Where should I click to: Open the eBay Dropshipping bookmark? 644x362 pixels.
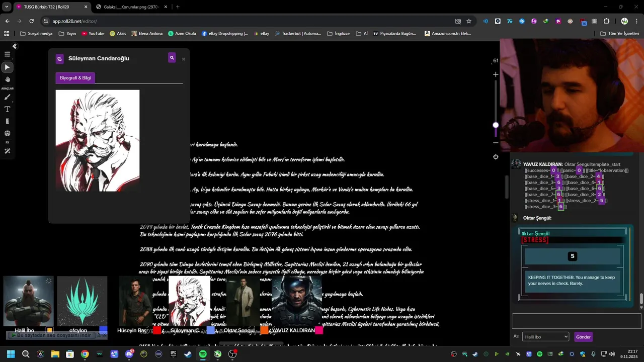tap(224, 34)
